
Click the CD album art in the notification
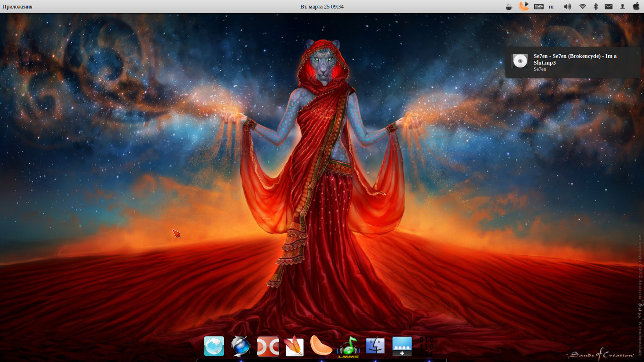(x=520, y=61)
